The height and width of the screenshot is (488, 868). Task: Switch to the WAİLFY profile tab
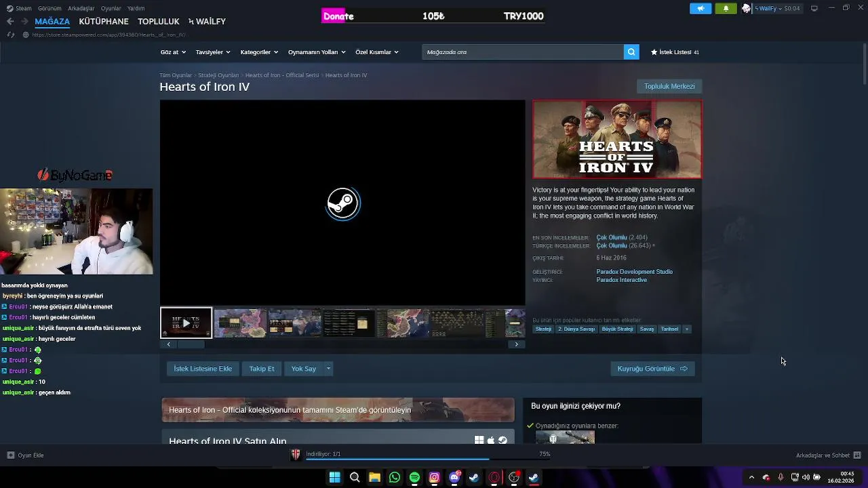(207, 22)
